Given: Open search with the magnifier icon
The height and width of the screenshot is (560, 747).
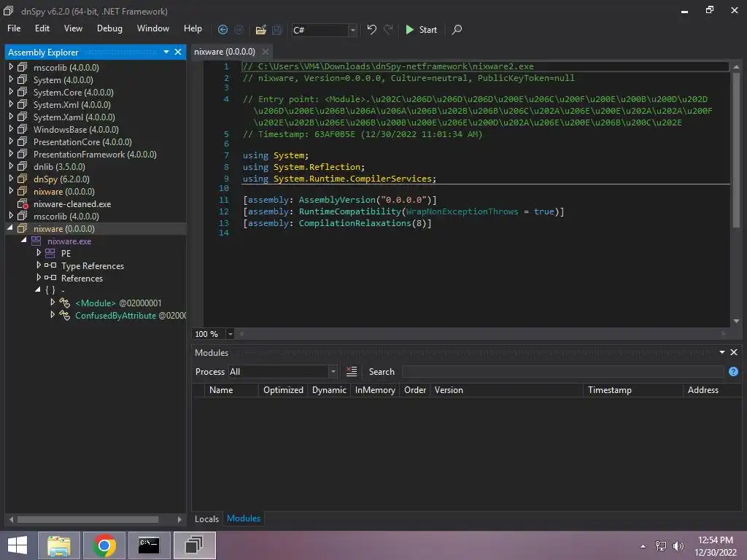Looking at the screenshot, I should pos(457,29).
